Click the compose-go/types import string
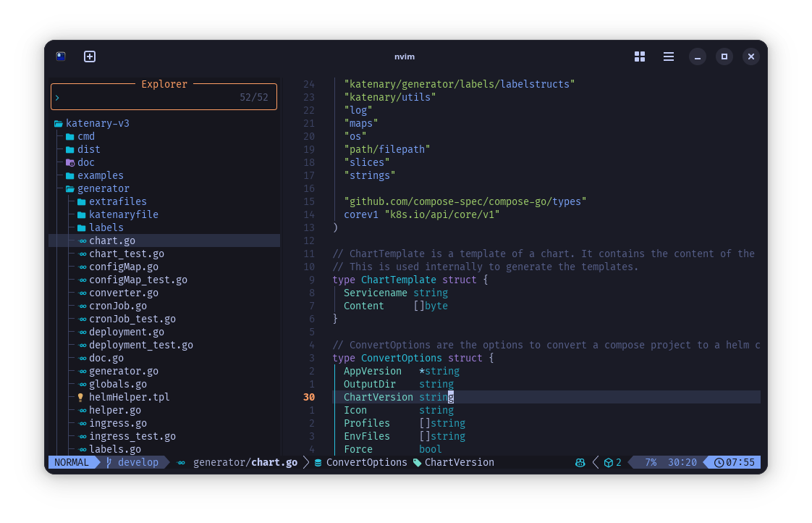Viewport: 812px width, 523px height. (x=465, y=201)
